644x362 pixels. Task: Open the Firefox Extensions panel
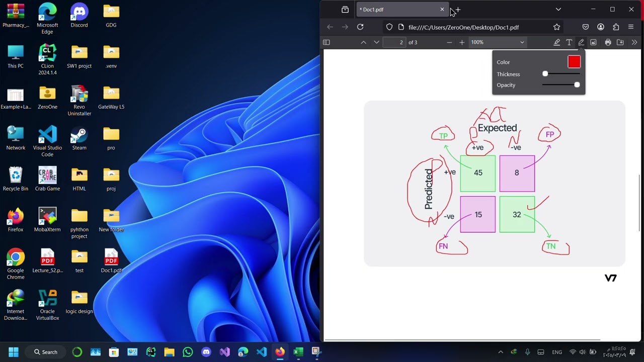coord(616,27)
